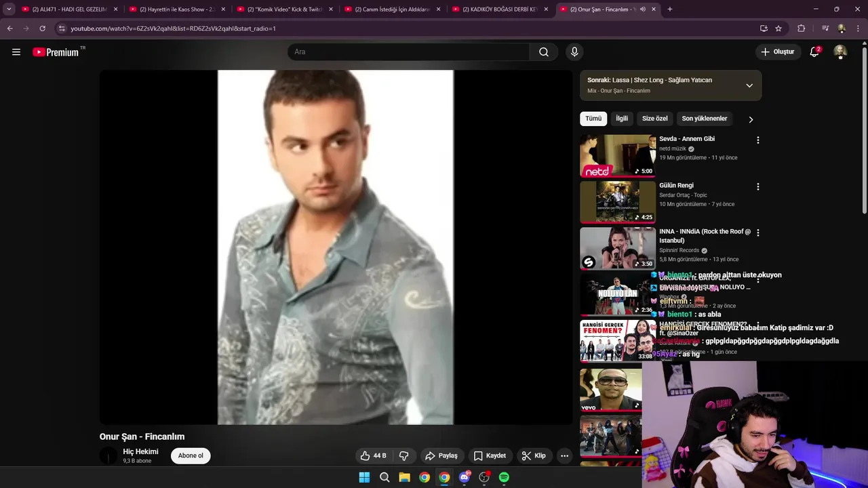Open options for Sevda - Annem Gibi
The height and width of the screenshot is (488, 868).
pyautogui.click(x=758, y=140)
